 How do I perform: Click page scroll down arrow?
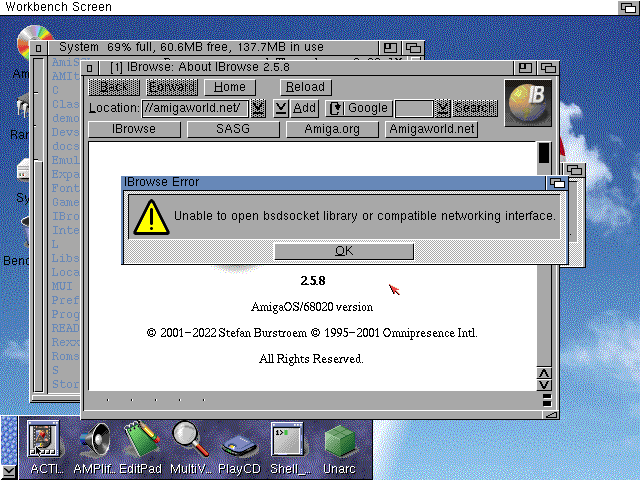544,385
